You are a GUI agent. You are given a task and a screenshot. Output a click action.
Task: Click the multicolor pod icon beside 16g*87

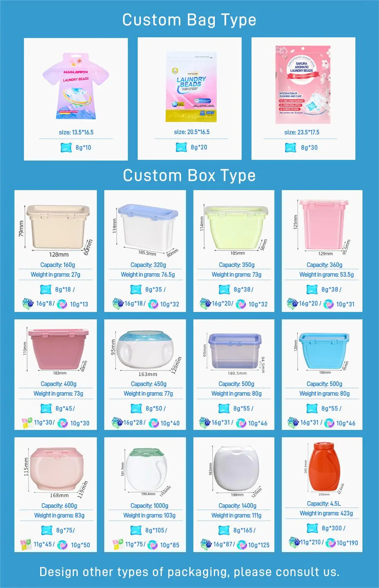coord(206,544)
